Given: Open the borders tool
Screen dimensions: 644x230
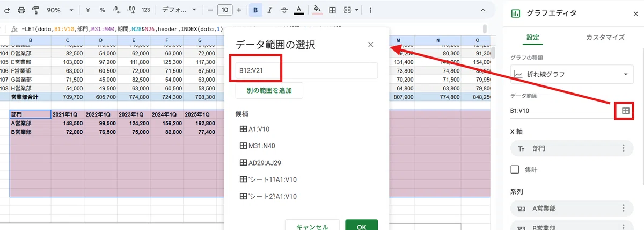Looking at the screenshot, I should pyautogui.click(x=332, y=10).
